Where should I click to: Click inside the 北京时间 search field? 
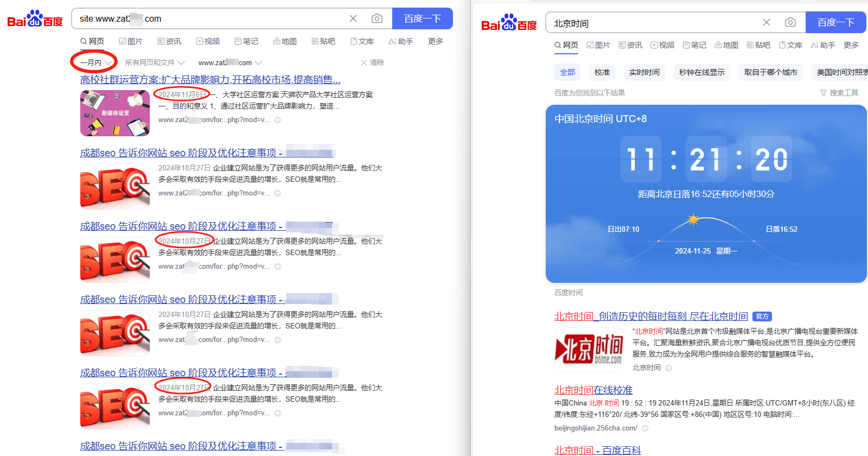(x=654, y=23)
